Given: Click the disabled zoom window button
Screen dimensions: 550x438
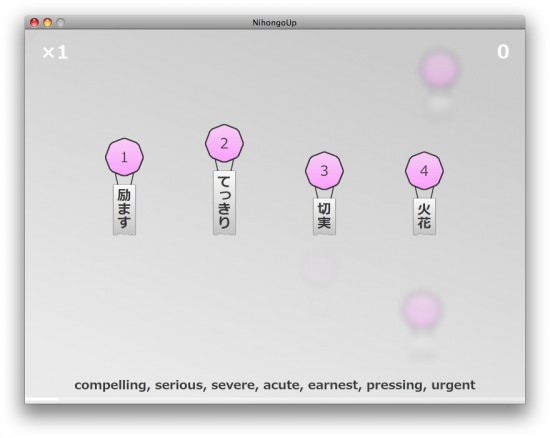Looking at the screenshot, I should pos(61,22).
